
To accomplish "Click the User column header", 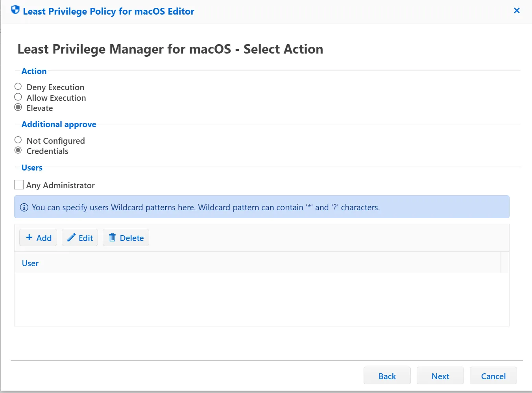I will pos(30,263).
